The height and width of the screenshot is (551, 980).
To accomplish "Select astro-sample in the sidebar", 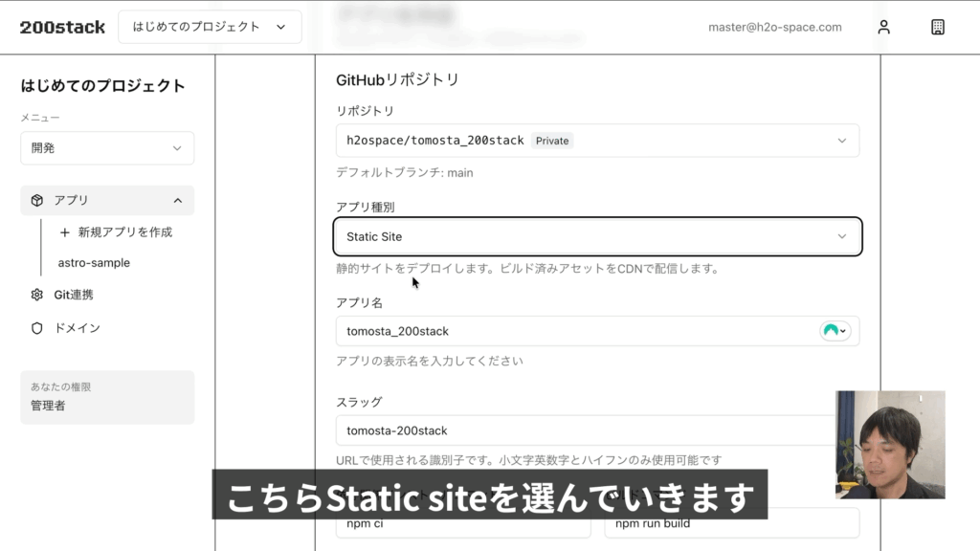I will coord(94,263).
